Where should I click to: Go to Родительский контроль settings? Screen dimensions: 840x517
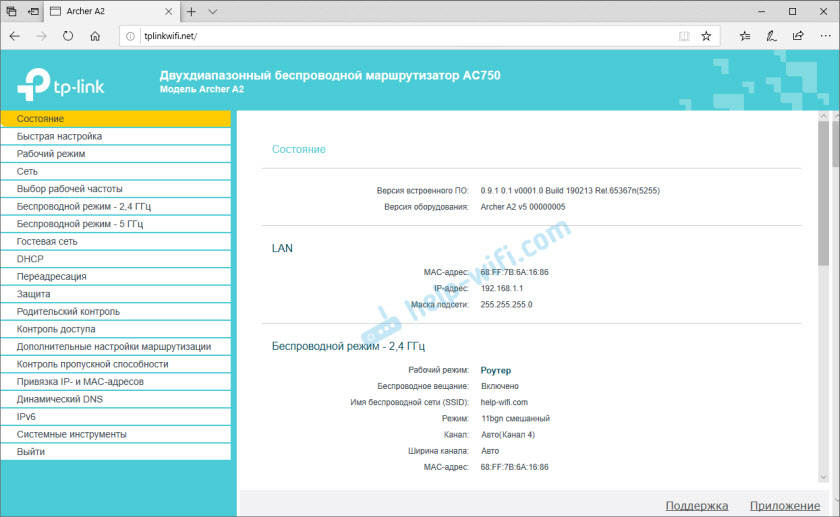pos(68,311)
